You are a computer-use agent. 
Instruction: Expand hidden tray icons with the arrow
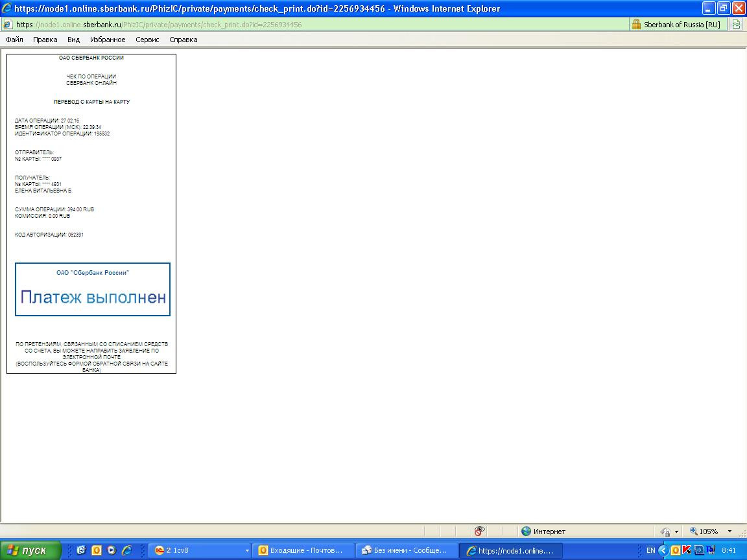tap(663, 550)
